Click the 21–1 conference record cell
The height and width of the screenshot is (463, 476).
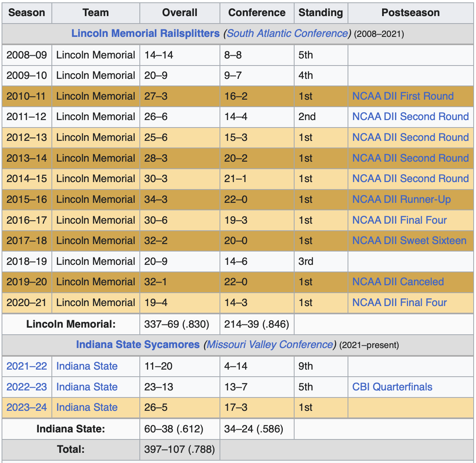(x=257, y=179)
